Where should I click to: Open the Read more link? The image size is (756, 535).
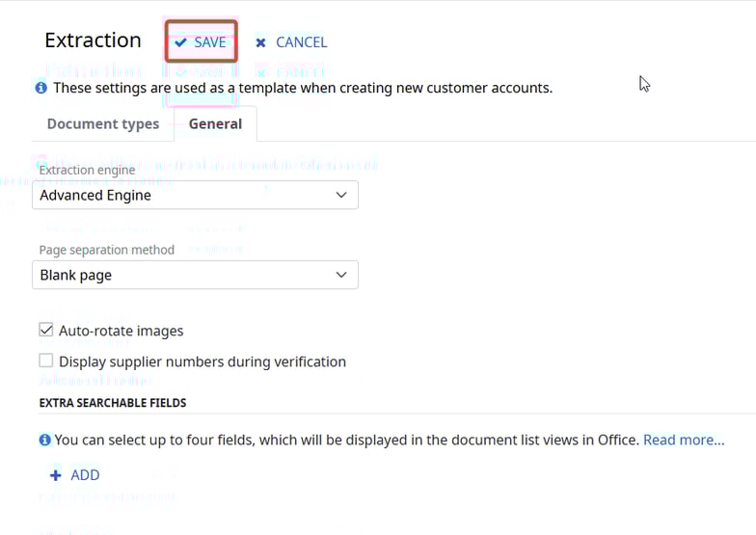click(684, 440)
